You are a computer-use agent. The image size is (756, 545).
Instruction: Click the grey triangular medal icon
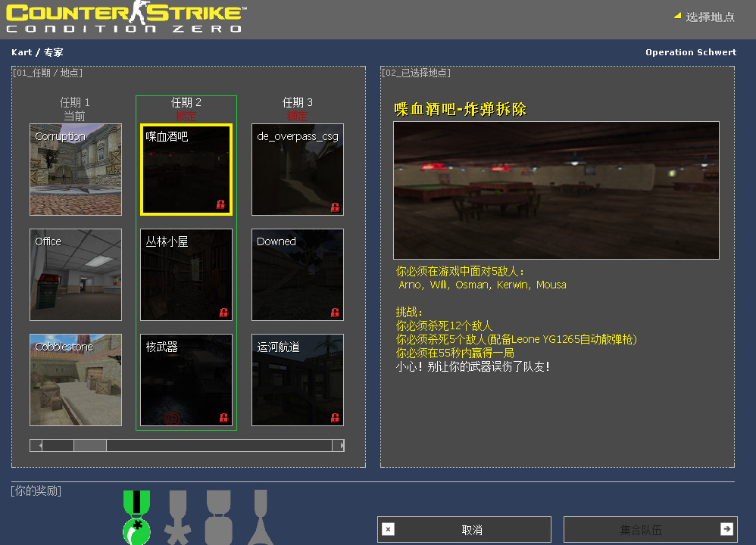pyautogui.click(x=261, y=518)
